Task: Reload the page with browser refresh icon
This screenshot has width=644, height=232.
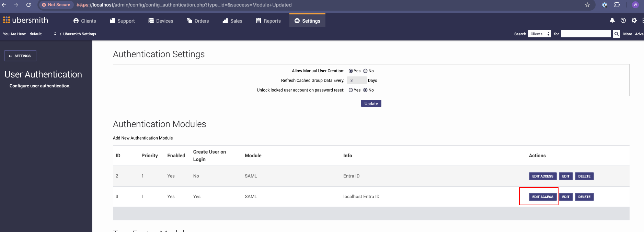Action: tap(28, 5)
